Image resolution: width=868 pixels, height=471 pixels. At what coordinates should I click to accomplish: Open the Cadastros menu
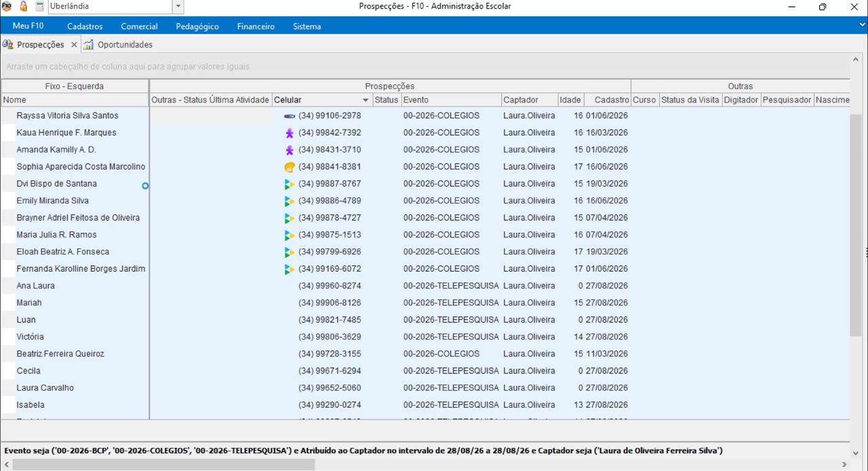[x=85, y=26]
